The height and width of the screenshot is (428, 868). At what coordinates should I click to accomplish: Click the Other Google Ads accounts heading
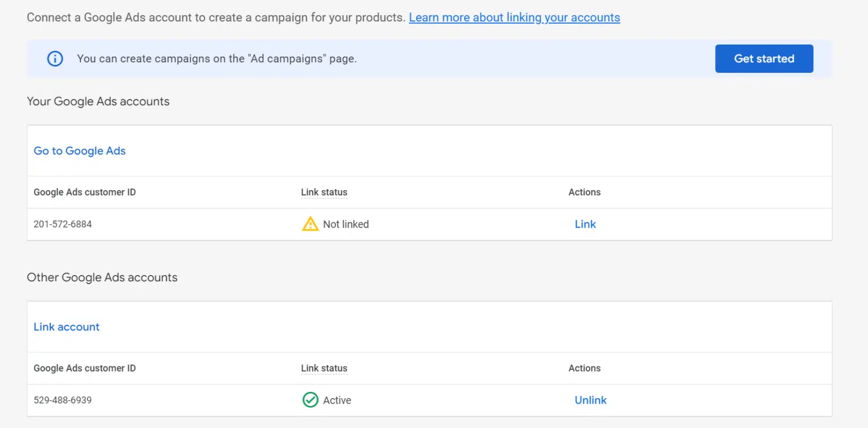102,278
